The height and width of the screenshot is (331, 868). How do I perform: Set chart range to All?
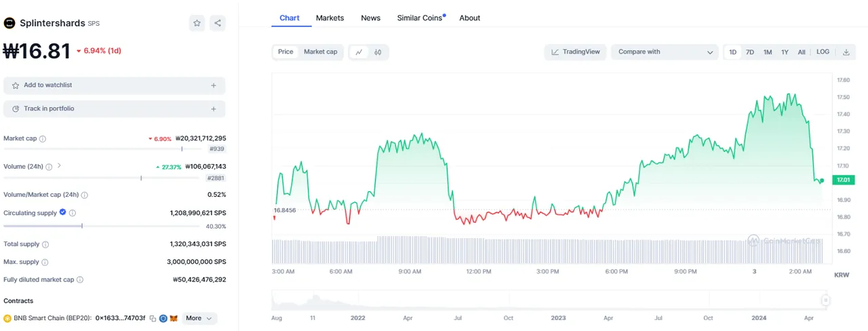coord(802,52)
